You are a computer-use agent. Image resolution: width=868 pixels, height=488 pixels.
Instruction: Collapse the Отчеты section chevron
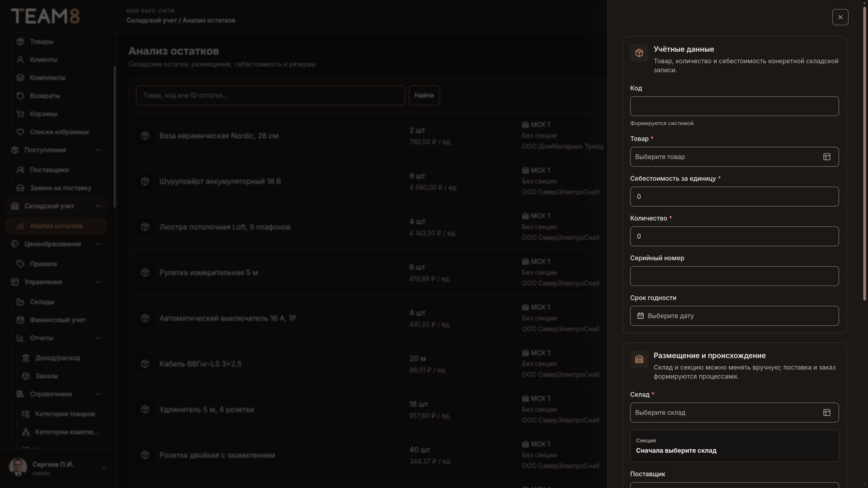pos(98,338)
